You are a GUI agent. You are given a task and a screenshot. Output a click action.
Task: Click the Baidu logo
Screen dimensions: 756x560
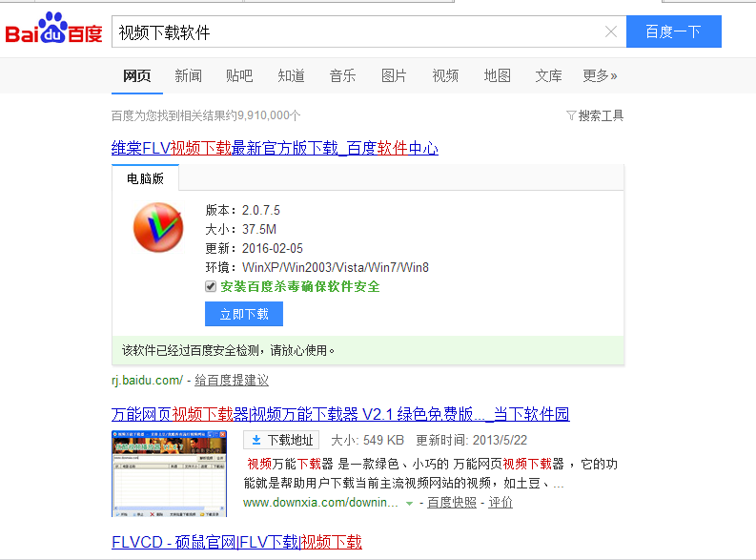[x=53, y=29]
